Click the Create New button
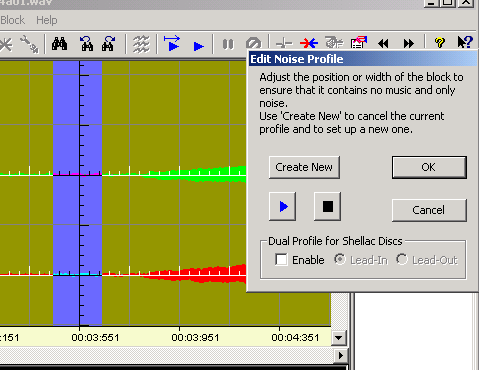 [x=304, y=167]
